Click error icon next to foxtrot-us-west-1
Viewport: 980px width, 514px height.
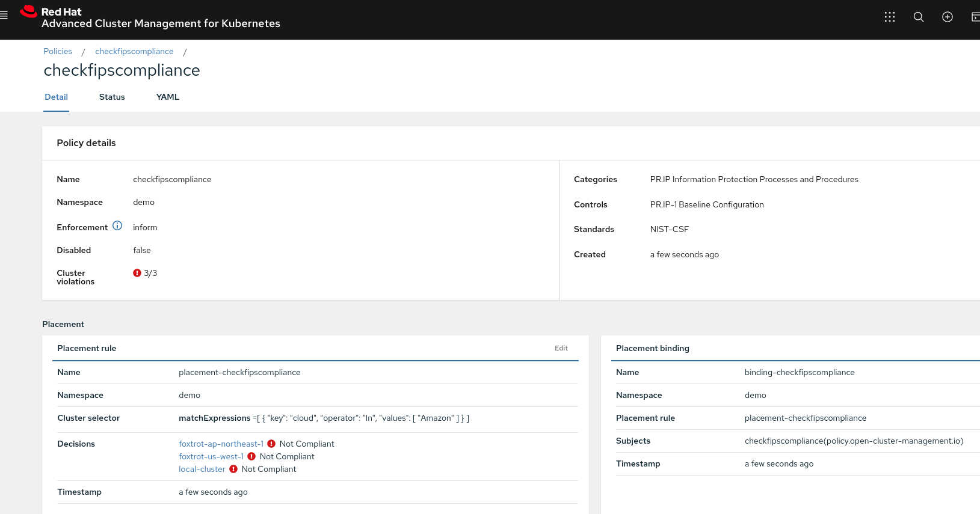251,456
